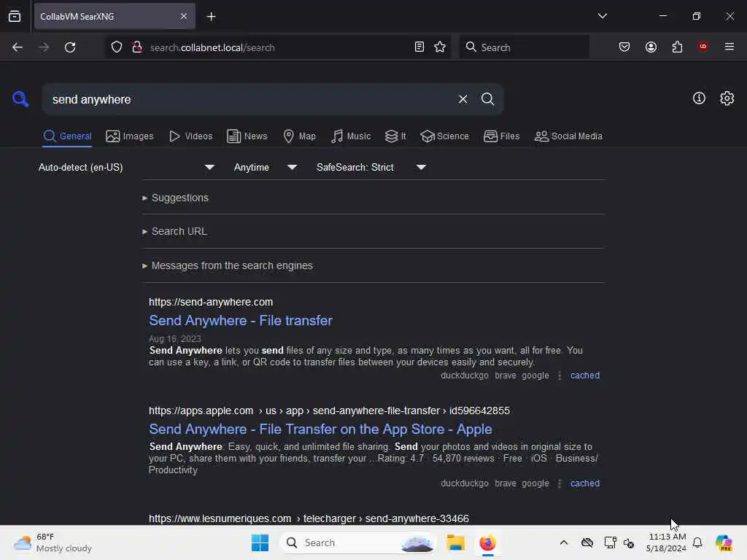Switch to the Science category tab
The image size is (747, 560).
[444, 136]
